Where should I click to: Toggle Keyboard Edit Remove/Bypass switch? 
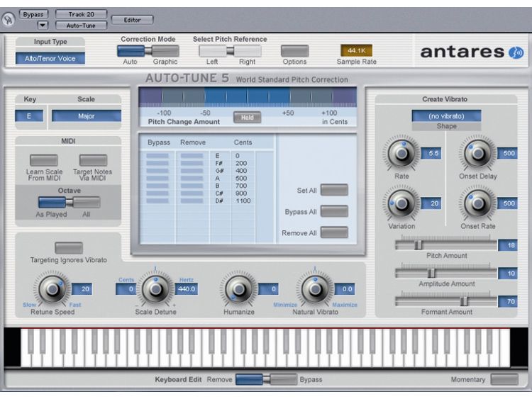(266, 379)
